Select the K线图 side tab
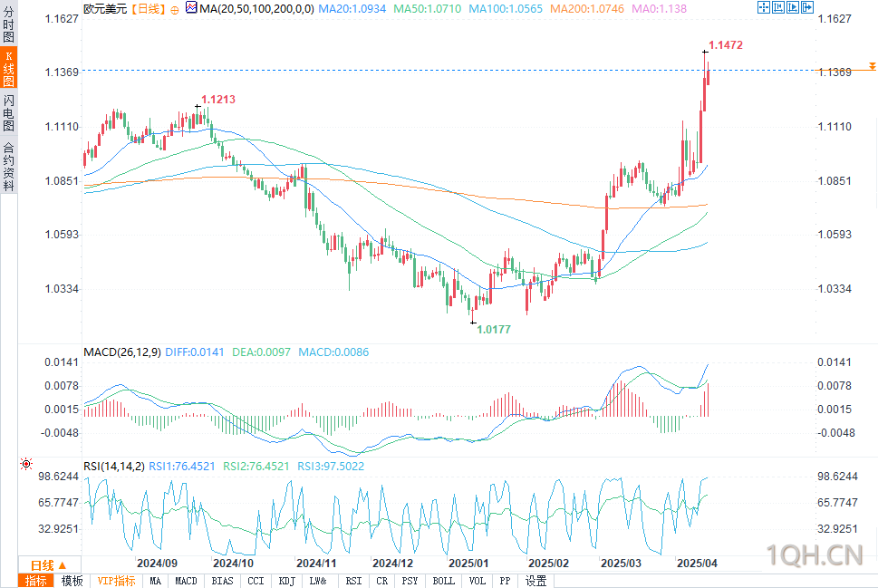Image resolution: width=878 pixels, height=588 pixels. [x=8, y=68]
